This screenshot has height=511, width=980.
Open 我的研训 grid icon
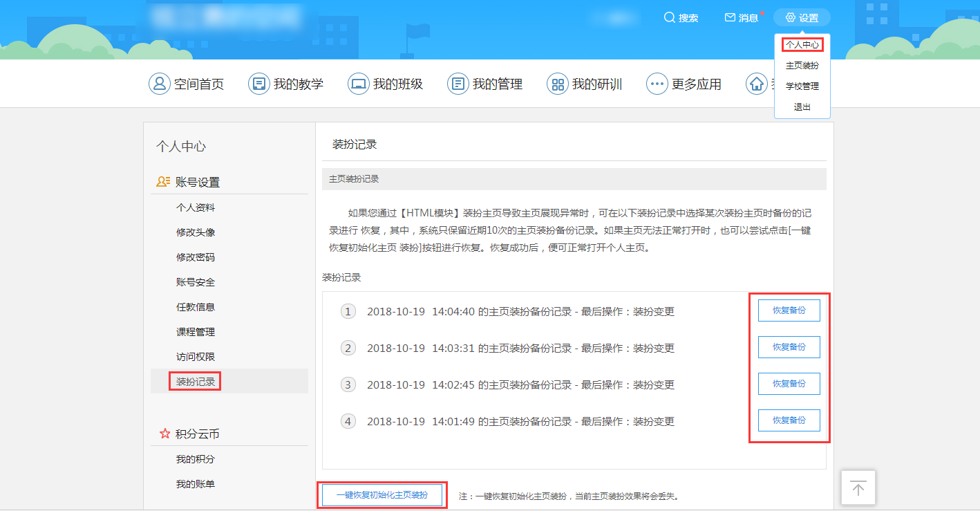pos(557,84)
